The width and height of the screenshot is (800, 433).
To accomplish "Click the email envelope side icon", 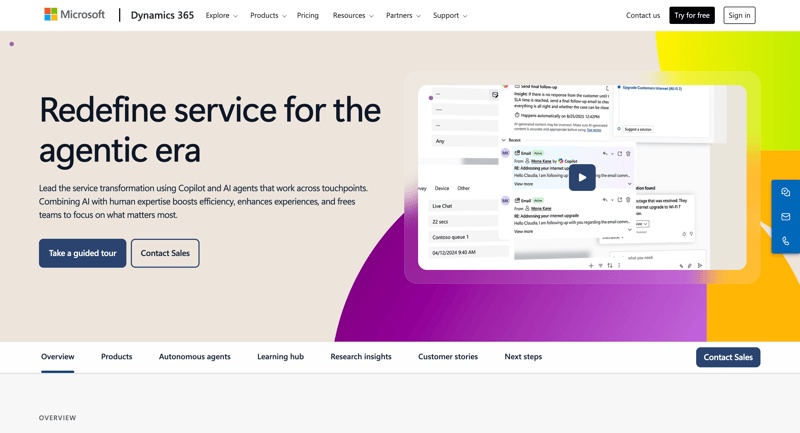I will point(786,217).
